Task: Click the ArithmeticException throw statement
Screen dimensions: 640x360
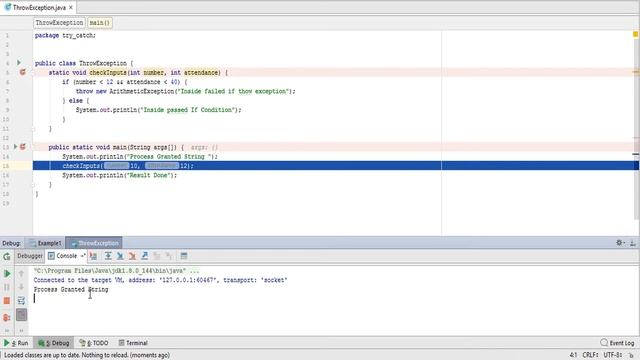Action: tap(185, 91)
